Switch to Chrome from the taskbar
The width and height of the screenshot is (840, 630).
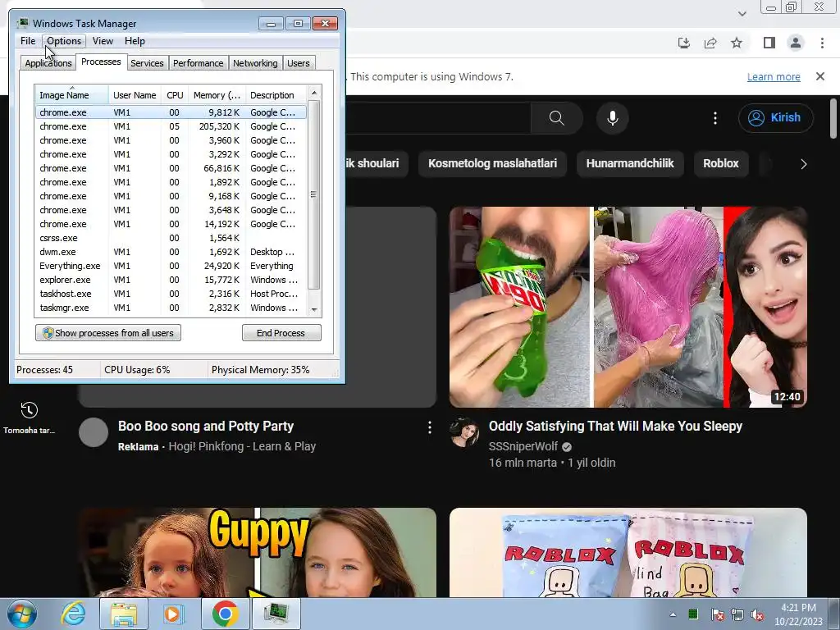(225, 614)
